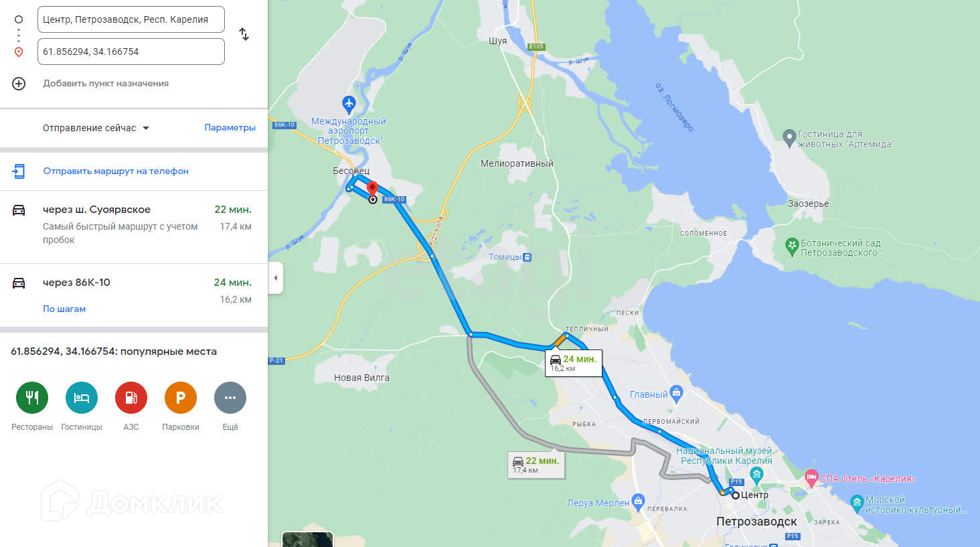Click the 22 мин. alternate route label on map
The image size is (980, 547).
pyautogui.click(x=536, y=465)
